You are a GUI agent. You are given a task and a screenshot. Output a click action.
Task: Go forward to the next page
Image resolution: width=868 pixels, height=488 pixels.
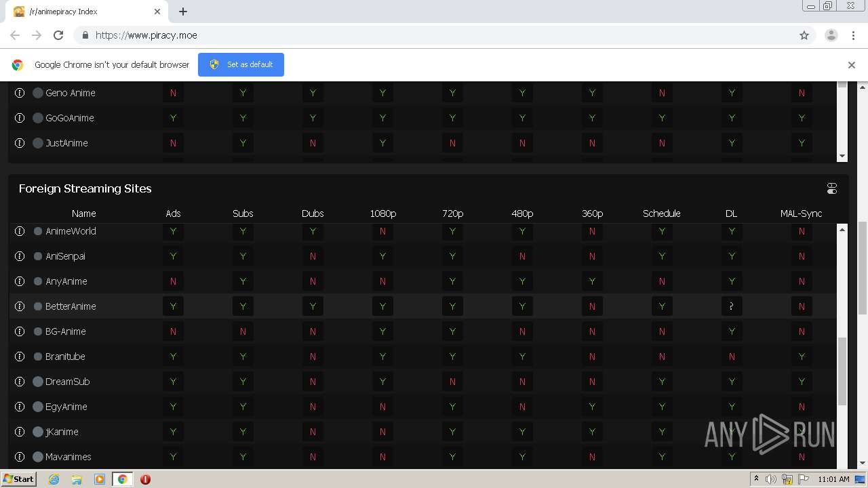click(x=37, y=35)
